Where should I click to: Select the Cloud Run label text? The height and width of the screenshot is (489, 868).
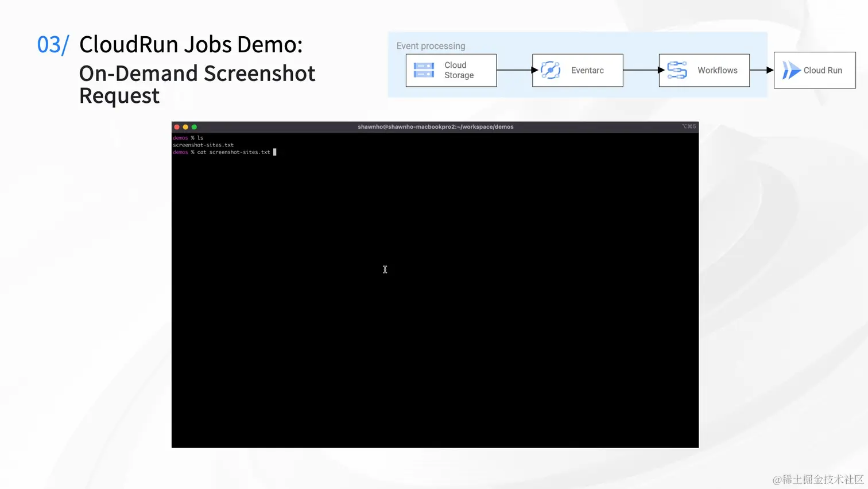[823, 70]
